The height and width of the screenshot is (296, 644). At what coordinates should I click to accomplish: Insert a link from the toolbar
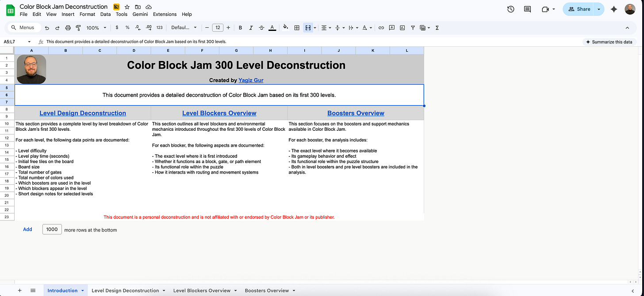tap(381, 27)
